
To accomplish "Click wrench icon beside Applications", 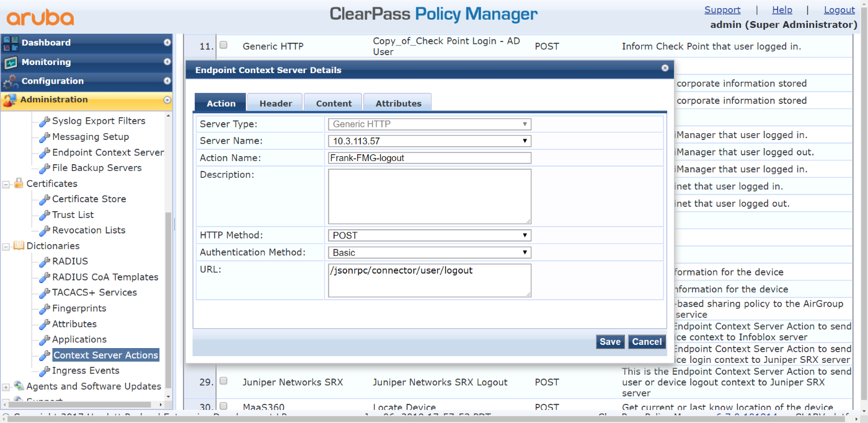I will pos(45,340).
